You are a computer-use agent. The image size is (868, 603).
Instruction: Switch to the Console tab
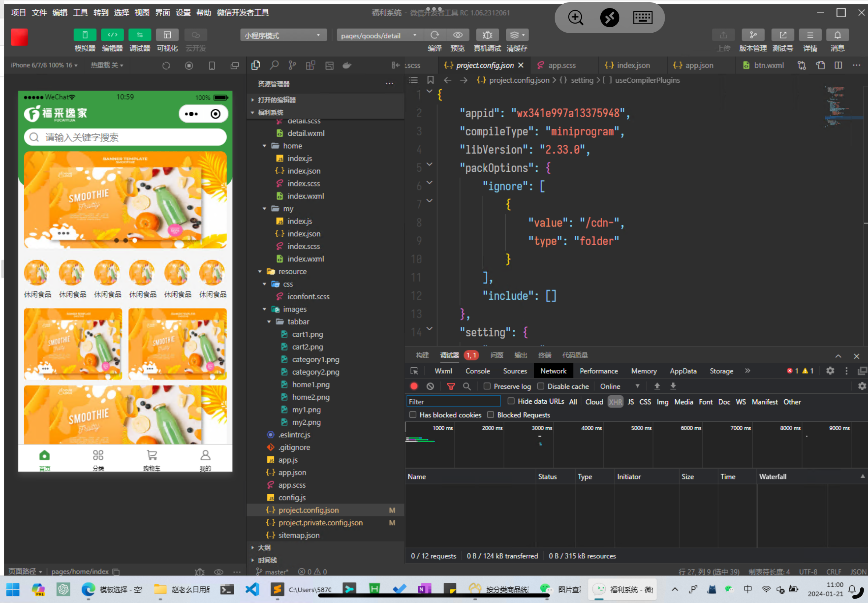click(477, 371)
